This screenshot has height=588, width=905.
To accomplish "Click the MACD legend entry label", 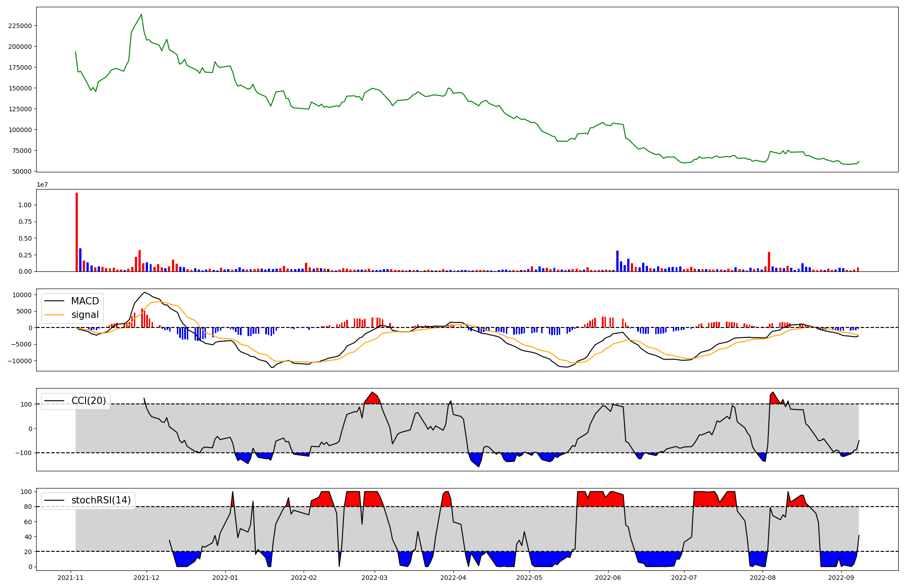I will click(x=85, y=301).
